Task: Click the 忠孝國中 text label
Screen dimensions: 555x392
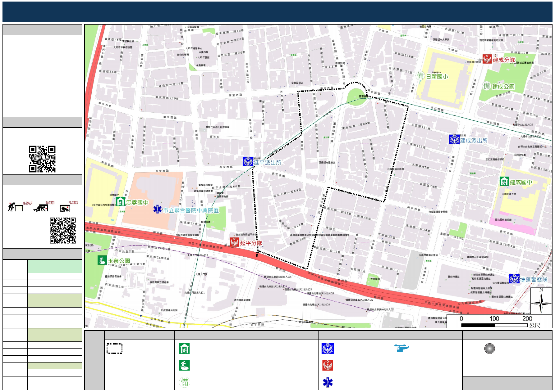Action: 137,202
